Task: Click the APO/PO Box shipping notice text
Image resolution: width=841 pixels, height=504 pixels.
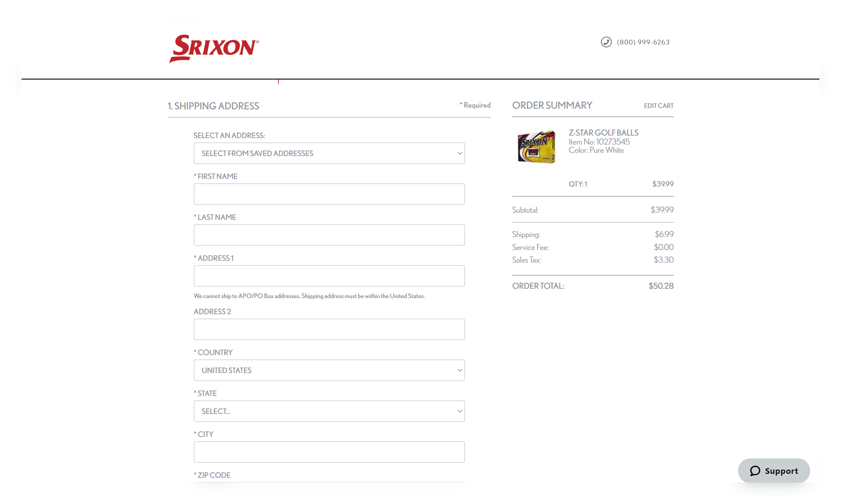Action: (309, 296)
